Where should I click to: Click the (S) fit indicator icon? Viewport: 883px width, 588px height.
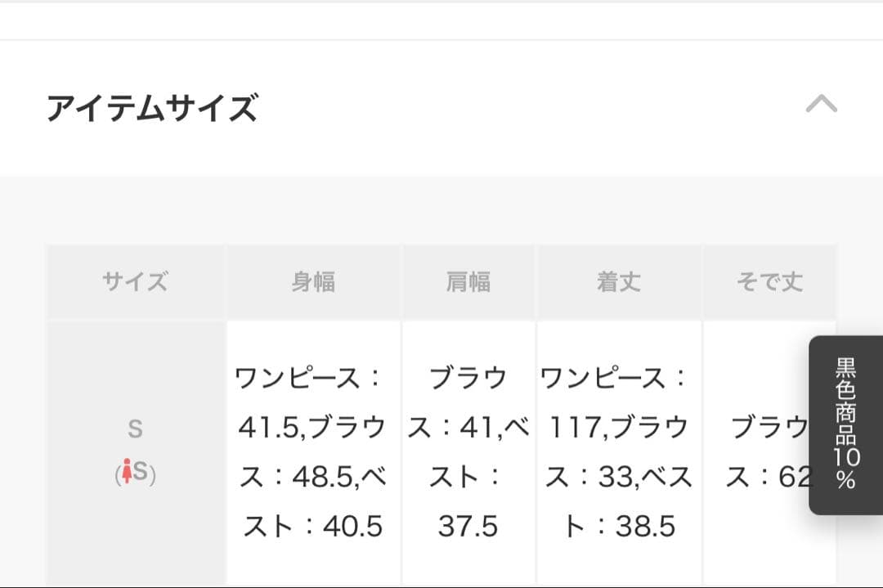(x=137, y=472)
